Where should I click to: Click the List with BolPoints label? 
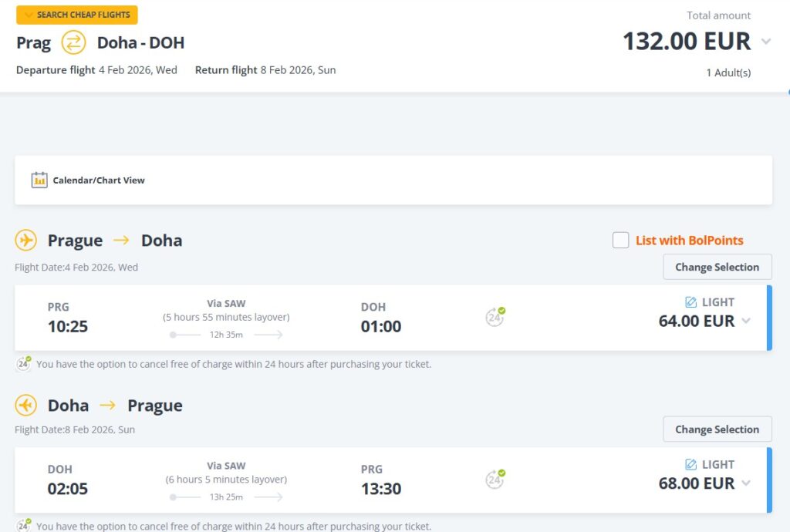[689, 241]
